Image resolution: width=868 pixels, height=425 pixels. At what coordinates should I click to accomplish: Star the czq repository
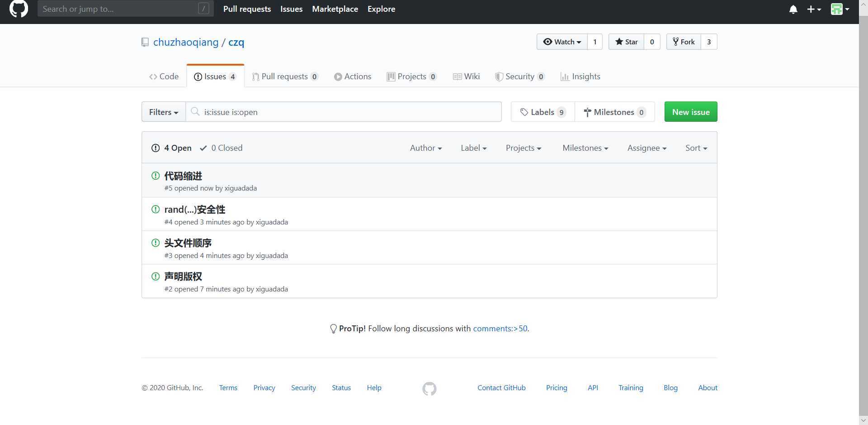click(x=626, y=42)
